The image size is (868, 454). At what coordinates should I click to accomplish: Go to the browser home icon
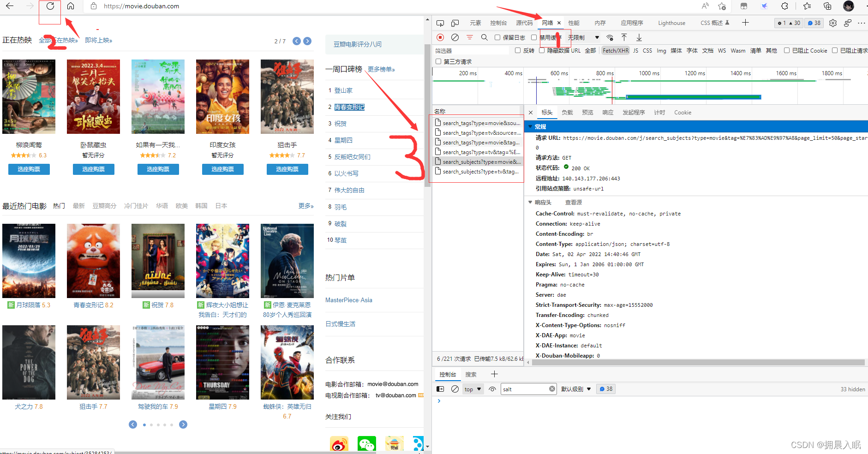(x=71, y=6)
